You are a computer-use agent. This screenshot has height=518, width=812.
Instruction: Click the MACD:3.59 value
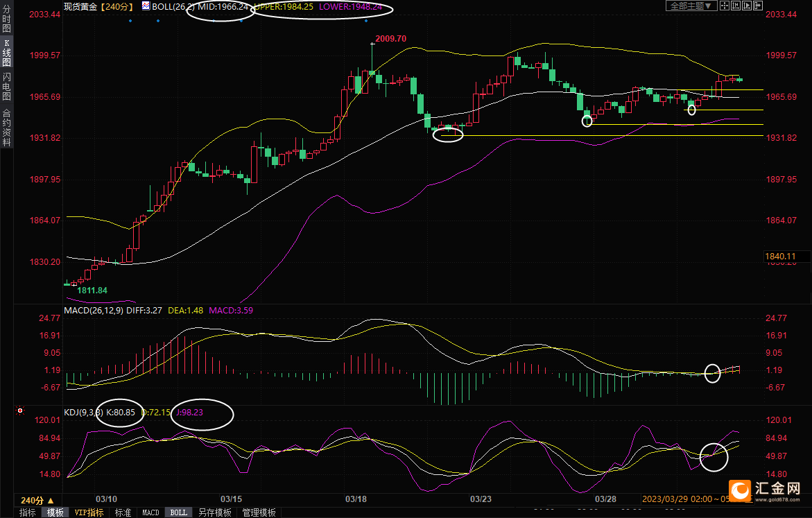[231, 310]
